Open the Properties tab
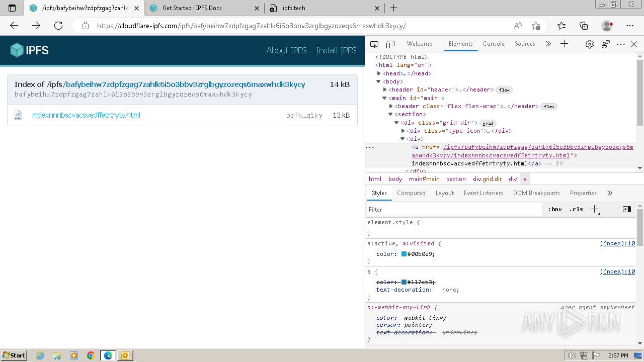The image size is (644, 362). click(x=583, y=193)
